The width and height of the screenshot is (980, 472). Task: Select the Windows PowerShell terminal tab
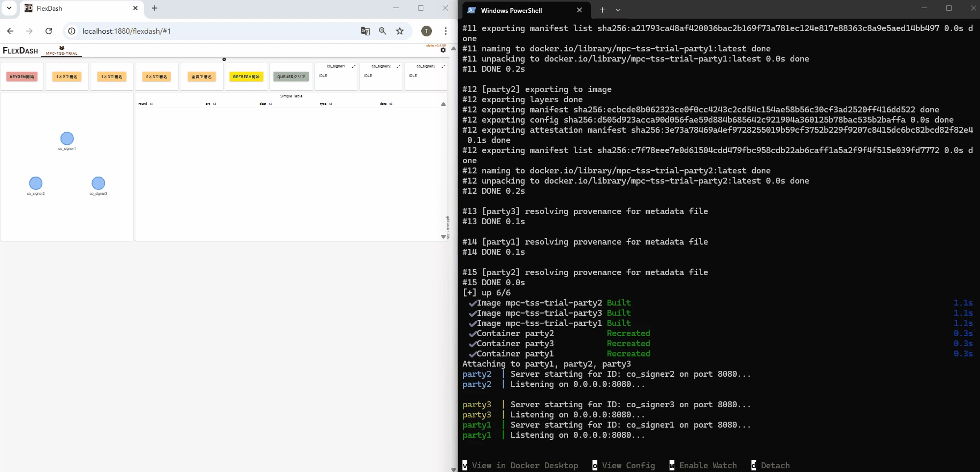click(x=525, y=10)
